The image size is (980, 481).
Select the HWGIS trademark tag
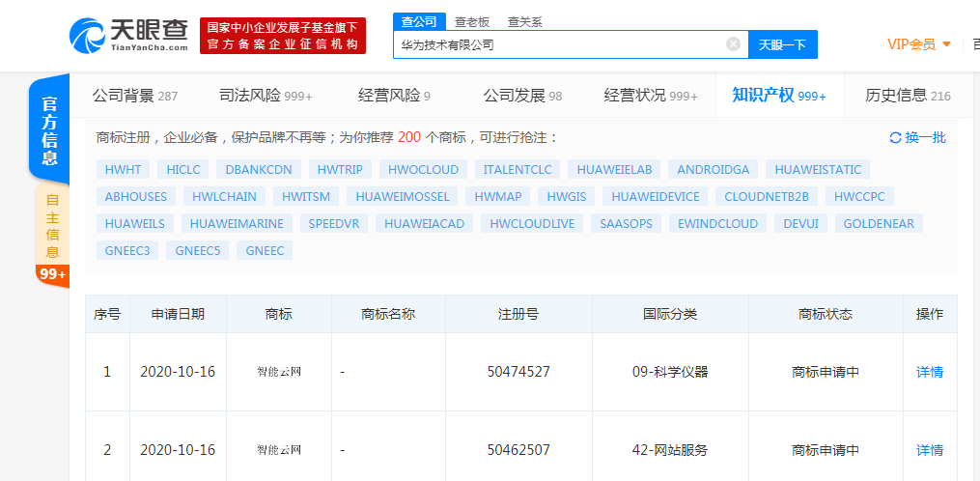pos(566,196)
